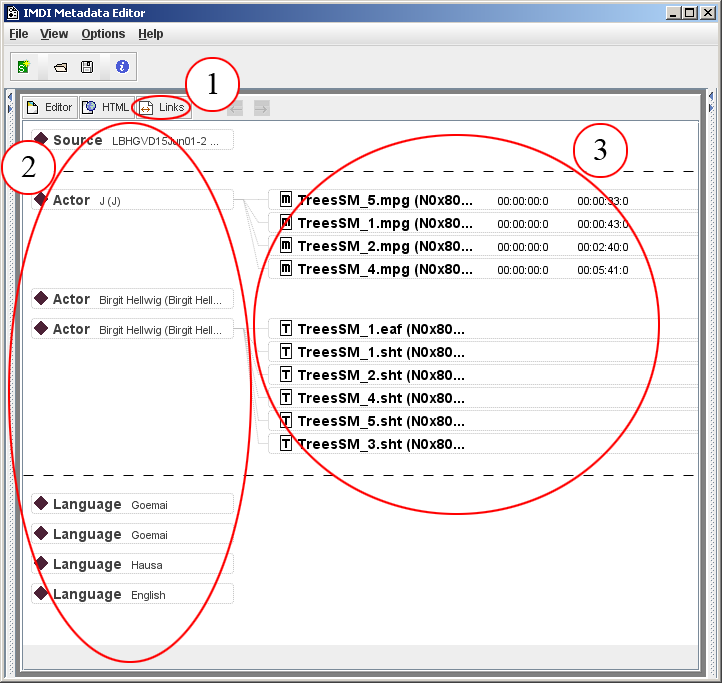Click diamond icon of Source node
722x683 pixels.
(41, 139)
